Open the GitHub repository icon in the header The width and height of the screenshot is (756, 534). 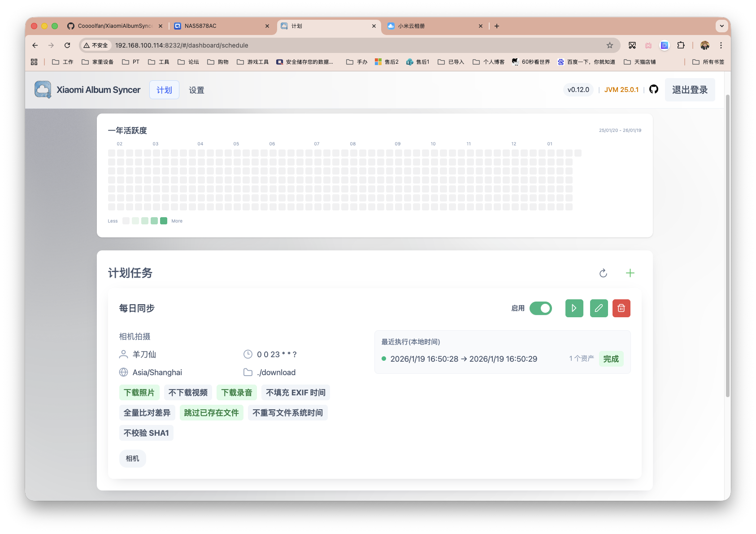653,89
